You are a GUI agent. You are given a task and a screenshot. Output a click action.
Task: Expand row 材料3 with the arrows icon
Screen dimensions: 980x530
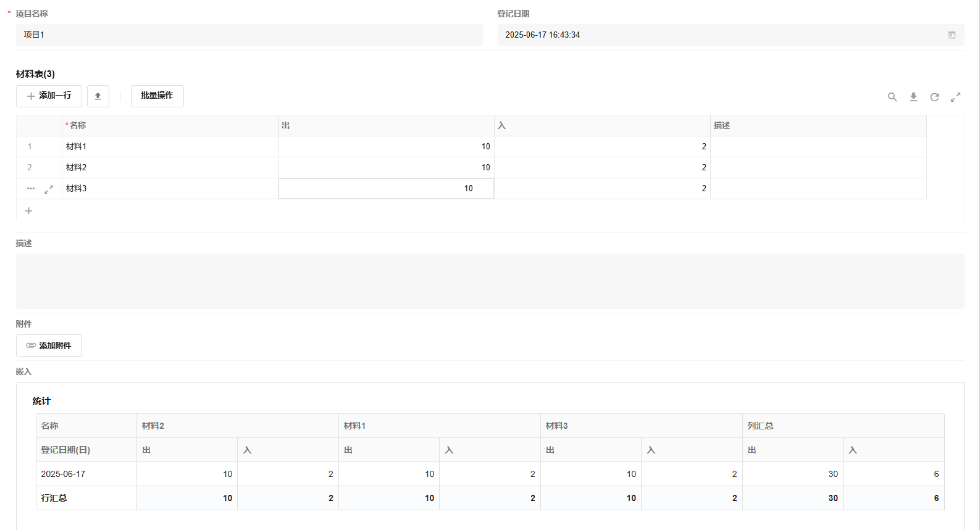coord(49,189)
